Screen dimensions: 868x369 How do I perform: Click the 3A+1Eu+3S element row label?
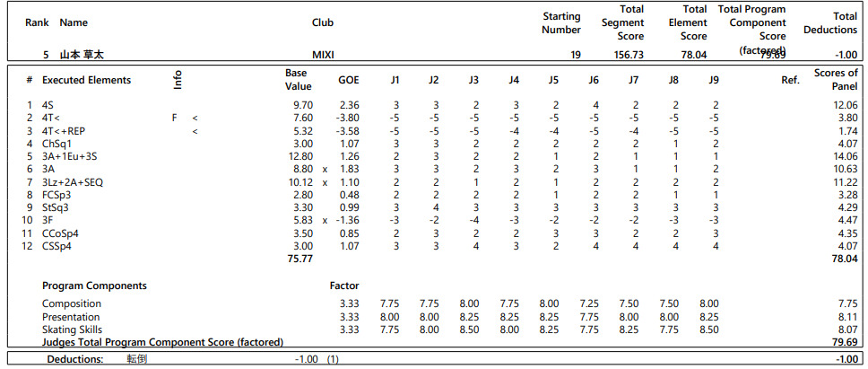click(69, 156)
